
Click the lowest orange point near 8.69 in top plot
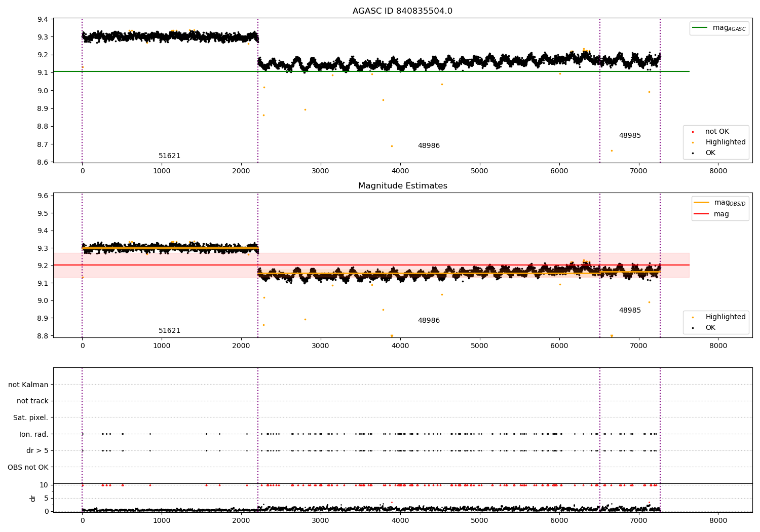coord(392,146)
